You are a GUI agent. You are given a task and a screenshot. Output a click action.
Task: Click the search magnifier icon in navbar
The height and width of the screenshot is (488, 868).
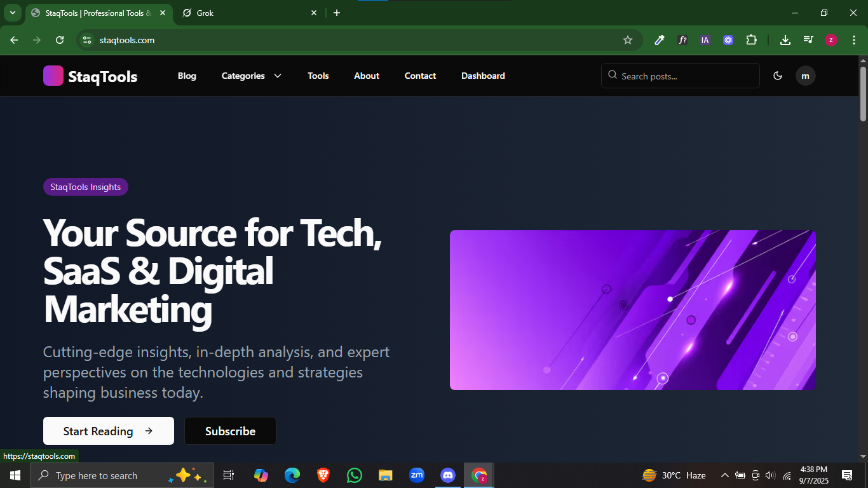(613, 75)
